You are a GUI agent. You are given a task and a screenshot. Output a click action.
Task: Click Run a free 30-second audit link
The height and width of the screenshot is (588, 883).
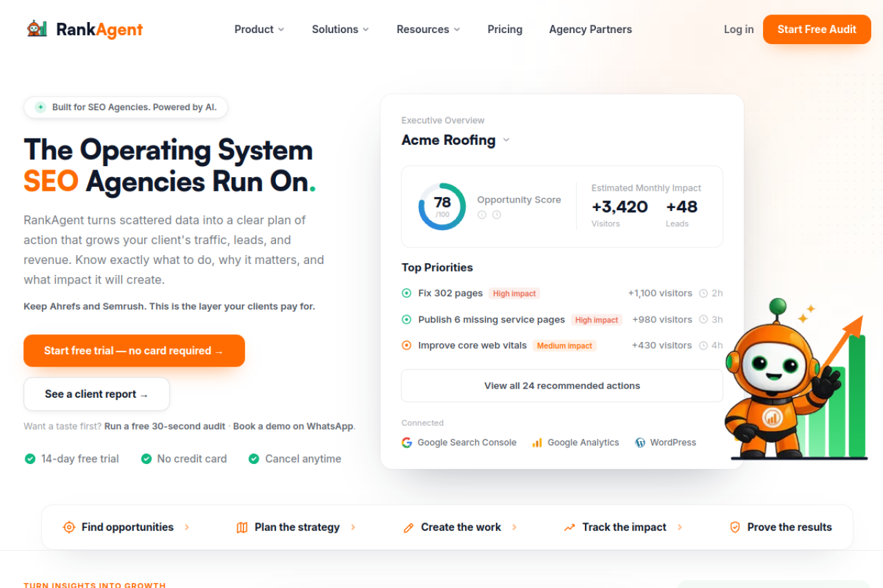[x=165, y=426]
